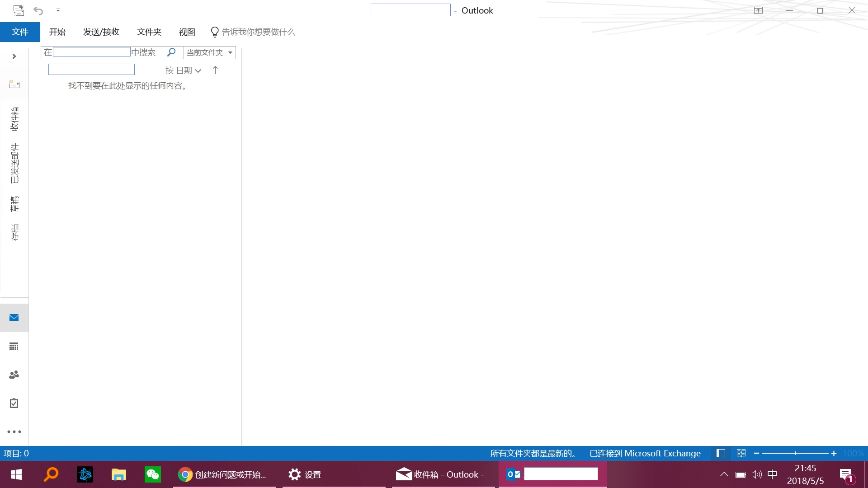Click the zoom out minus button
This screenshot has height=488, width=868.
pyautogui.click(x=756, y=453)
